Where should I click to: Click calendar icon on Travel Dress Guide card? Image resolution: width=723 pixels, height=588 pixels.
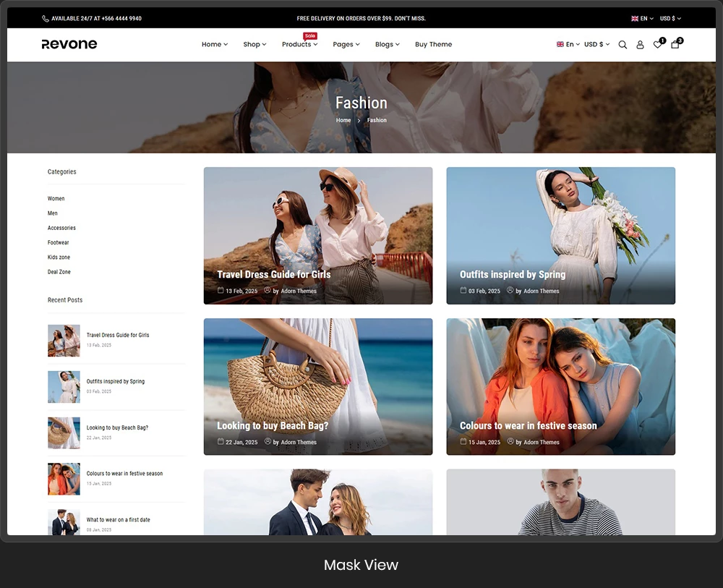pos(221,290)
